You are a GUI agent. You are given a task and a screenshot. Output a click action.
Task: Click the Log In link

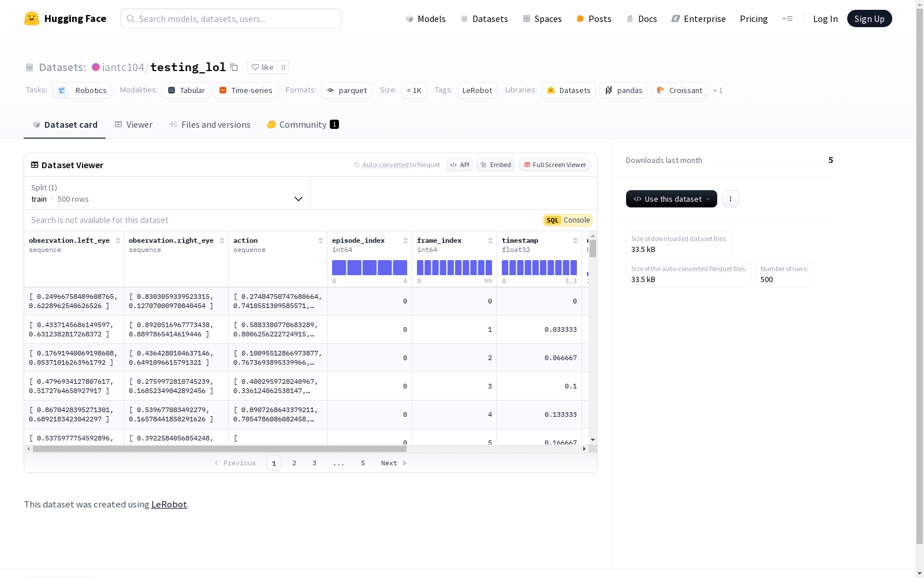click(x=825, y=18)
